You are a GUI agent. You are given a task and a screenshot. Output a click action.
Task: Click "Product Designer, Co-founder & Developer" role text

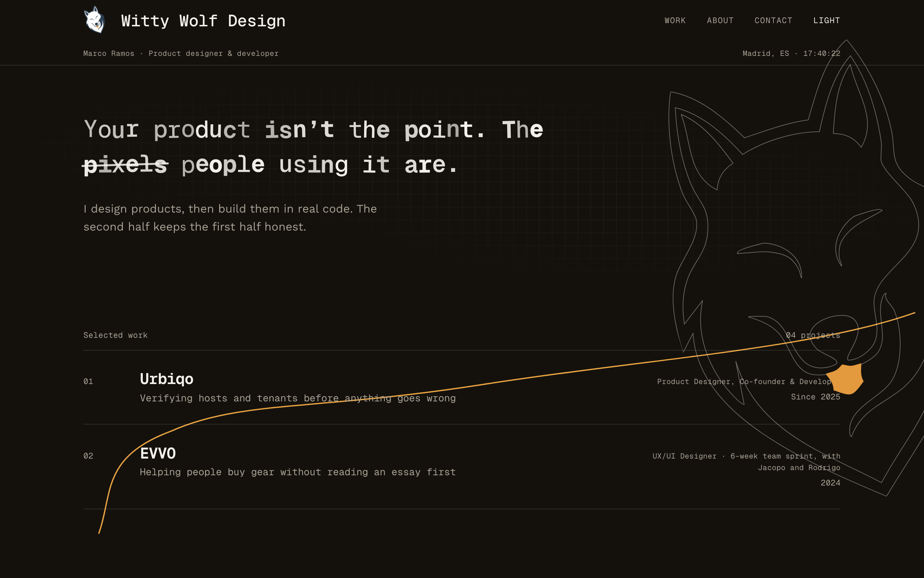tap(749, 381)
